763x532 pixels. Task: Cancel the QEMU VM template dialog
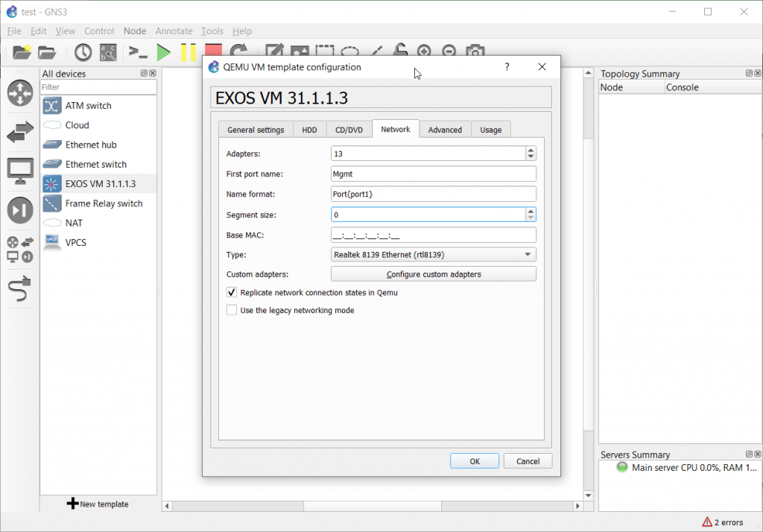tap(528, 461)
